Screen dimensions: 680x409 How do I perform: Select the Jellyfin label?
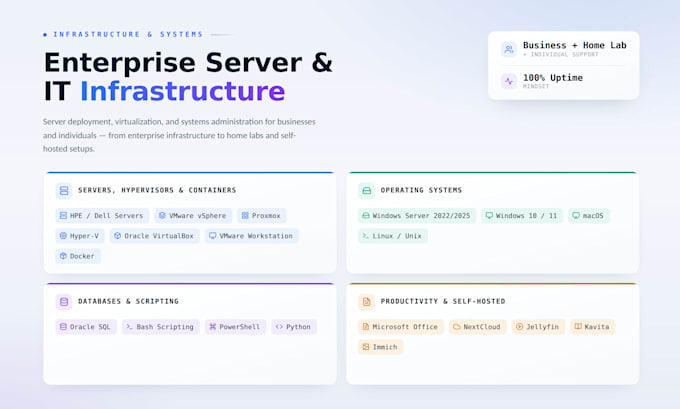coord(543,327)
